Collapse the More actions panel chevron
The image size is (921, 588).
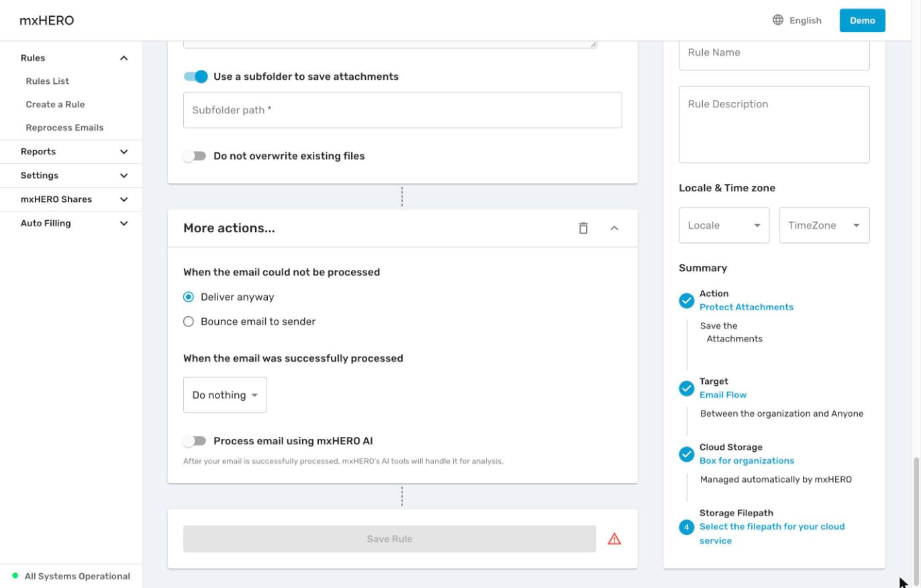[614, 228]
